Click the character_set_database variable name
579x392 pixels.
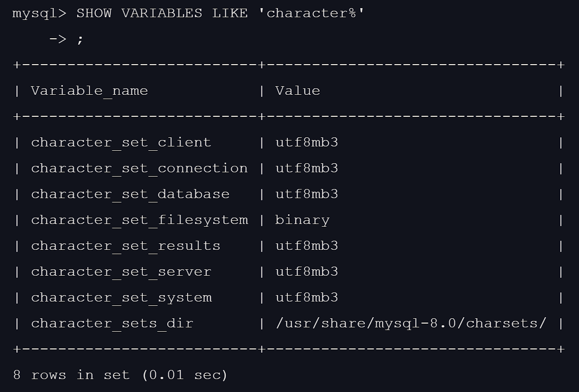[x=130, y=194]
